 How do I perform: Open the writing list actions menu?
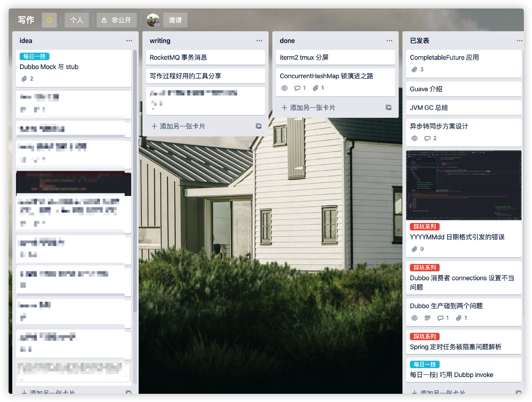coord(259,41)
